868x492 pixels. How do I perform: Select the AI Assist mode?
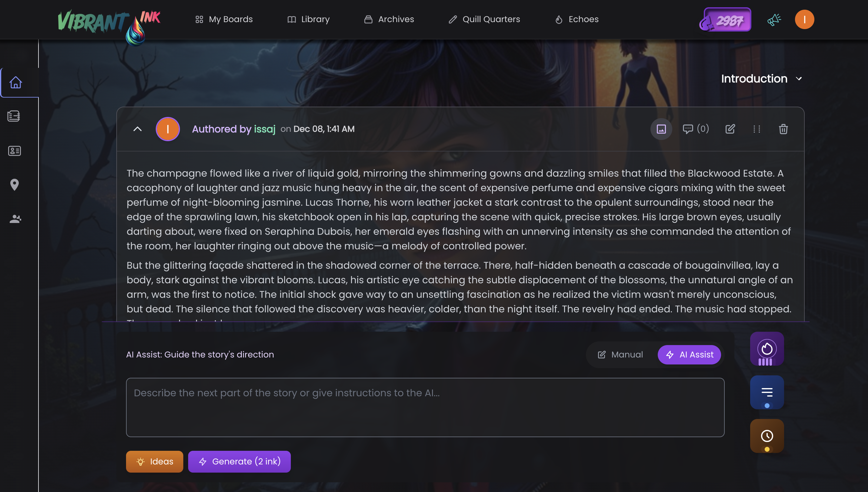(689, 354)
